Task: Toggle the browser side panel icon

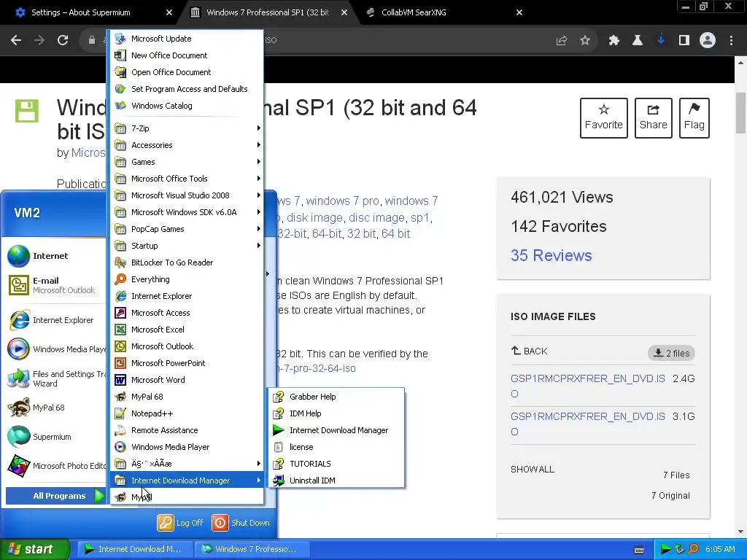Action: [684, 40]
